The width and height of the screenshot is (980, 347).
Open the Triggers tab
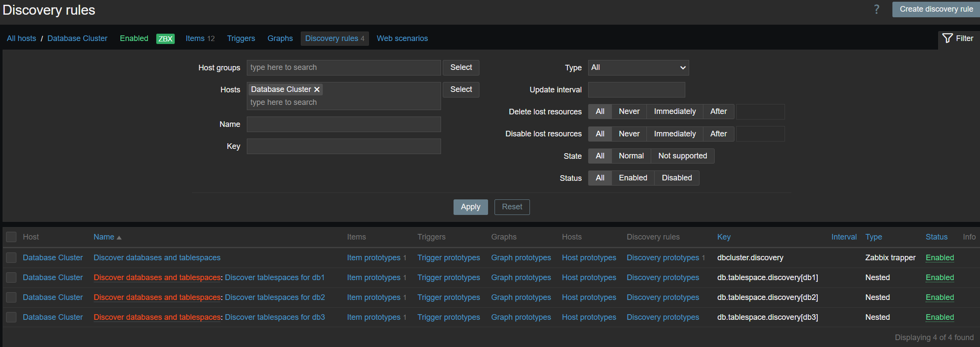tap(241, 38)
